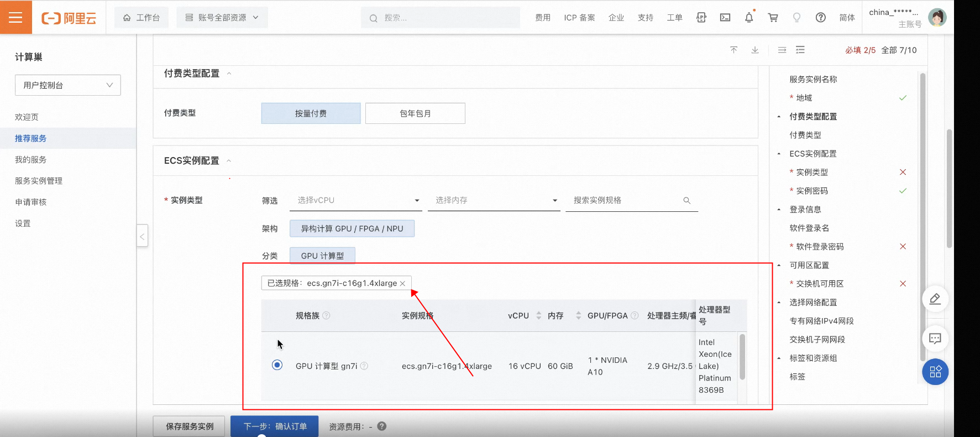Click 下一步：确认订单 button
This screenshot has height=437, width=980.
coord(275,426)
